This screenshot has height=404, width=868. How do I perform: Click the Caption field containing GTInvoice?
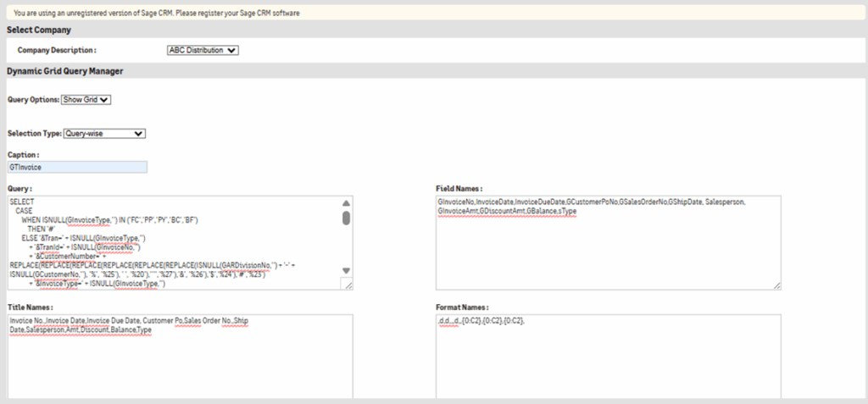point(77,167)
